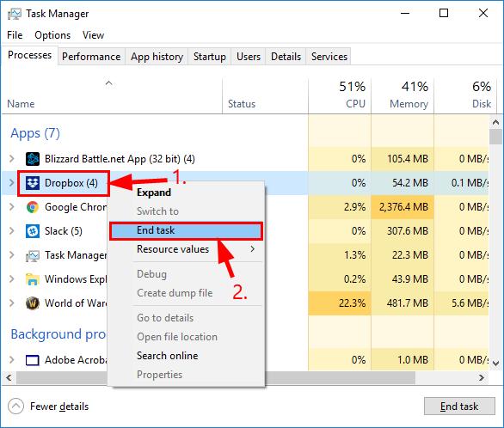Open the Startup tab

[210, 57]
